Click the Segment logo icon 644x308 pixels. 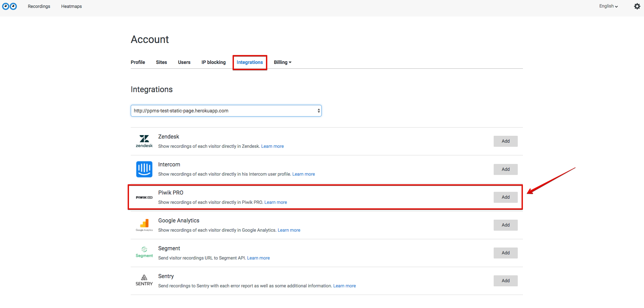pos(144,252)
